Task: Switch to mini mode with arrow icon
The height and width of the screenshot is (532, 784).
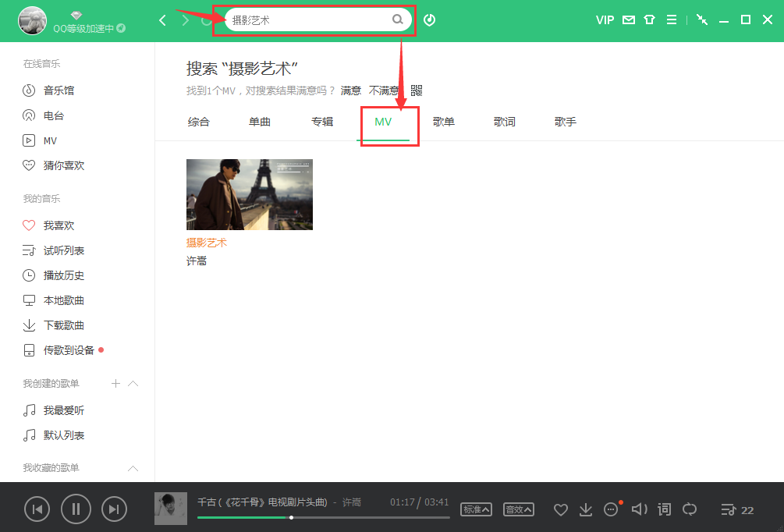Action: point(701,20)
